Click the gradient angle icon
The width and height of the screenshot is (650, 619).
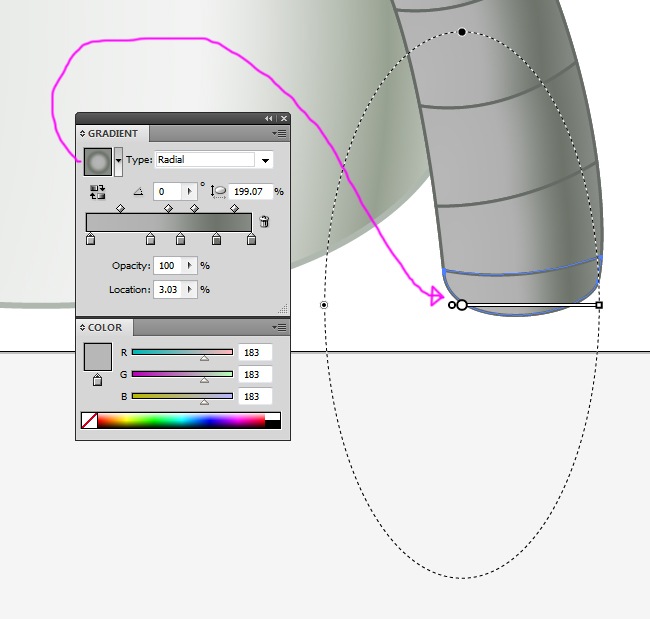(x=138, y=192)
